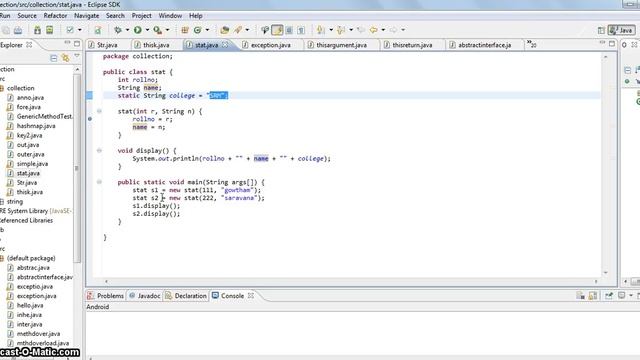Open the Refactor menu
Screen dimensions: 640x360
pos(55,16)
